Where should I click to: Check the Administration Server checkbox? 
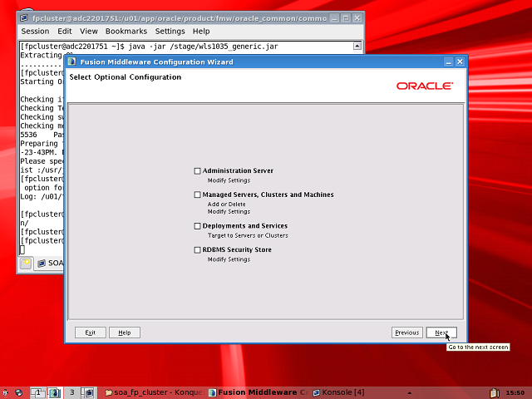click(197, 171)
